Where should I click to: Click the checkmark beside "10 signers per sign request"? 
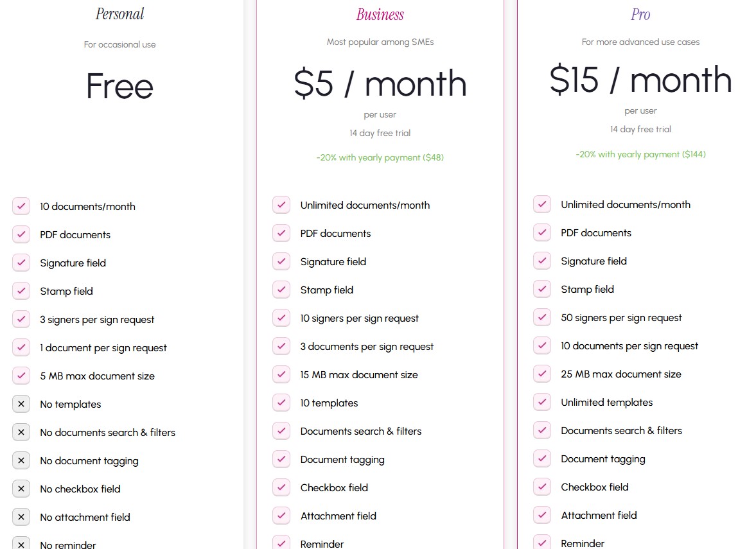pos(281,318)
